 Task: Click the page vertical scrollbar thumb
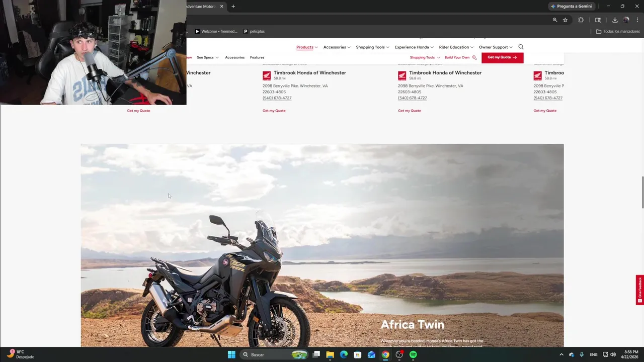tap(642, 192)
